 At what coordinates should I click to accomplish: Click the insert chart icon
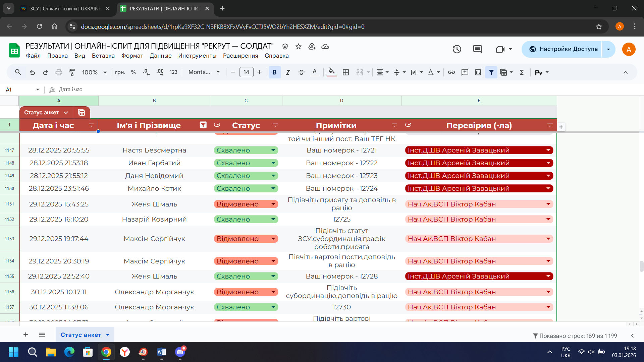[478, 72]
